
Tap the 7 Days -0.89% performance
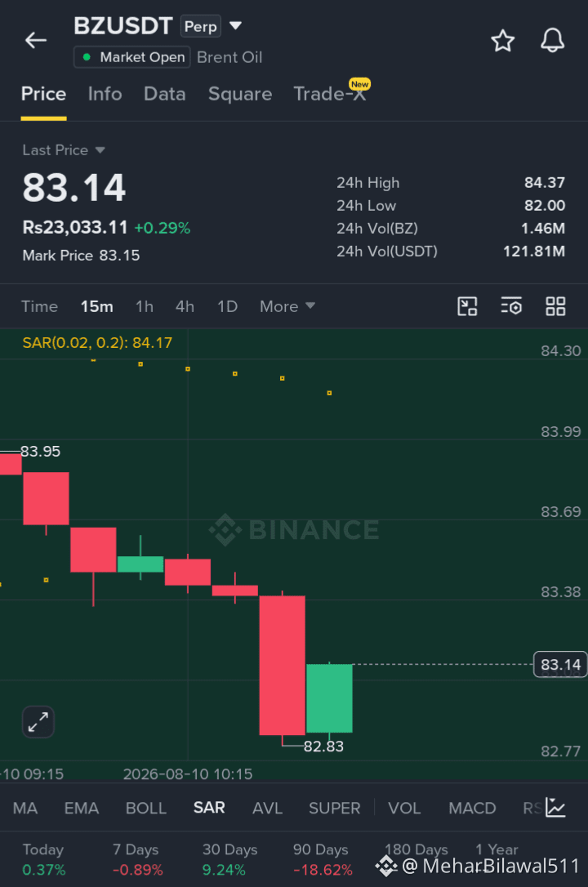tap(137, 859)
